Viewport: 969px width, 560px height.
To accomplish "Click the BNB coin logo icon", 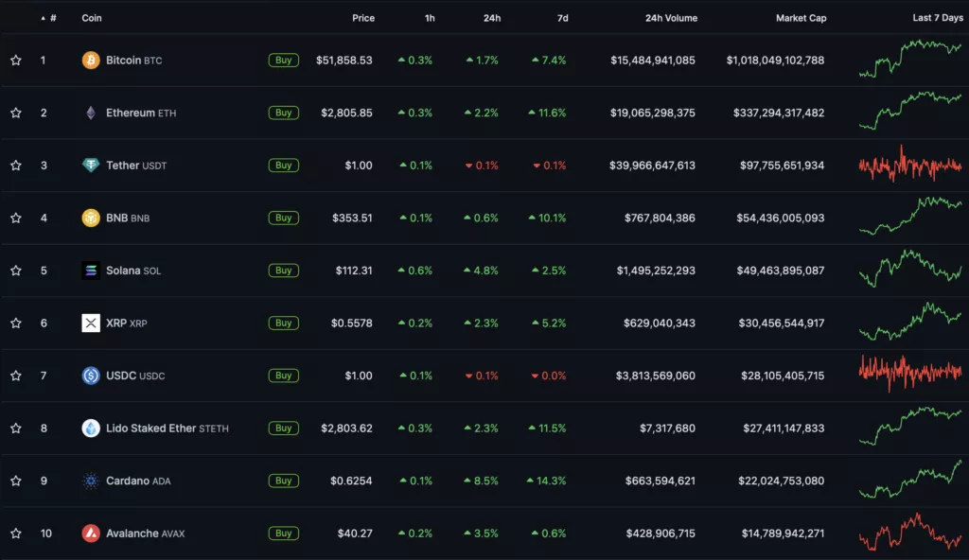I will (91, 218).
